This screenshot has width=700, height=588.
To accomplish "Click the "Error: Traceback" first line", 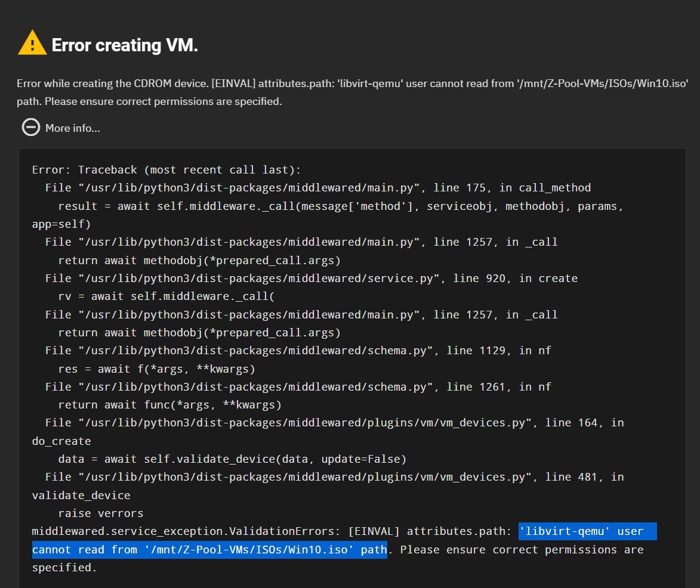I will coord(166,170).
